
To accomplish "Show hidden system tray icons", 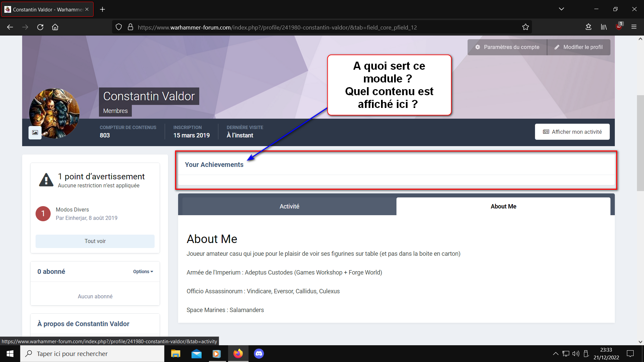I will point(555,354).
